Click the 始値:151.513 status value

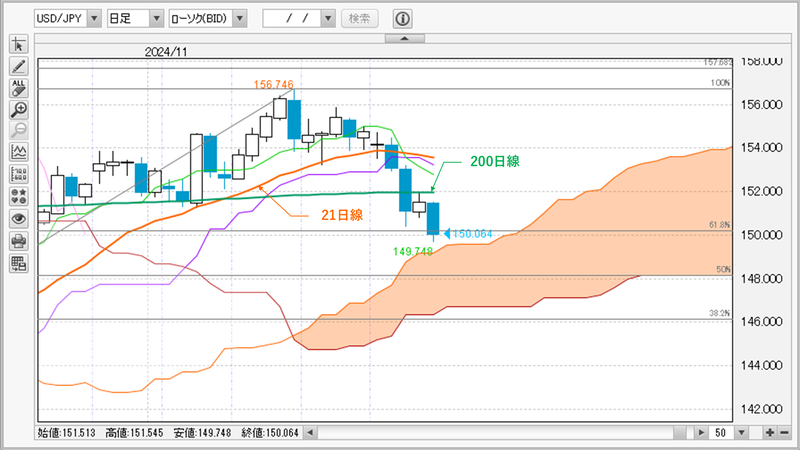tap(66, 433)
